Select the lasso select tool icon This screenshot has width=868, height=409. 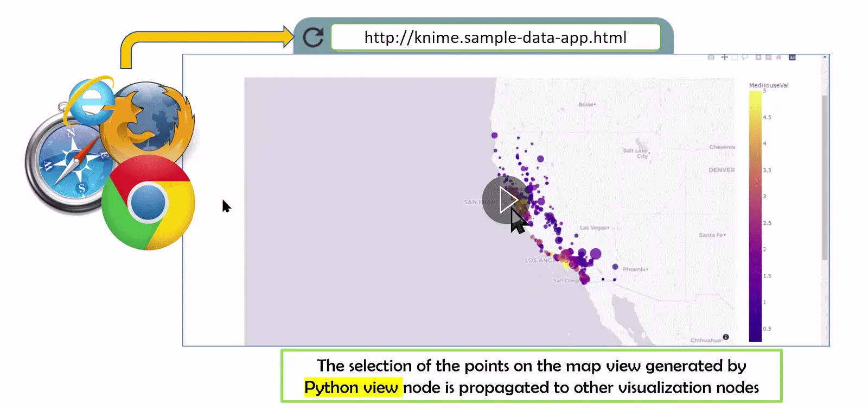point(744,57)
